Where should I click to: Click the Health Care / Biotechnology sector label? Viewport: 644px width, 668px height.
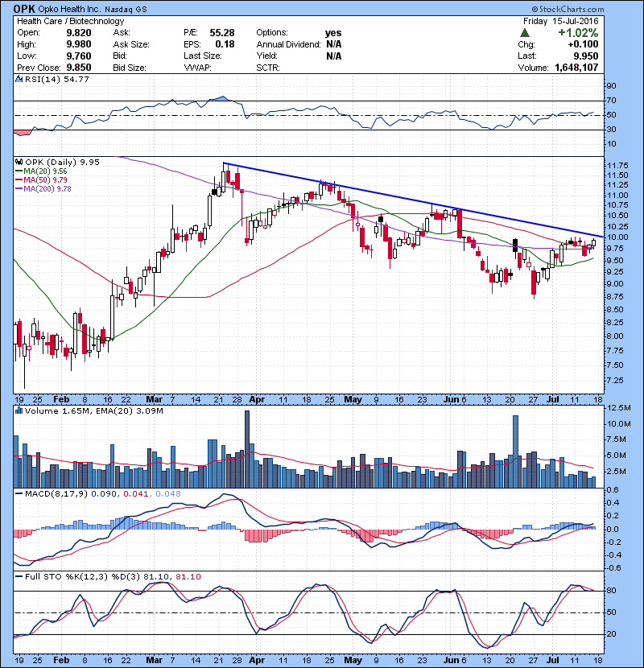click(71, 21)
